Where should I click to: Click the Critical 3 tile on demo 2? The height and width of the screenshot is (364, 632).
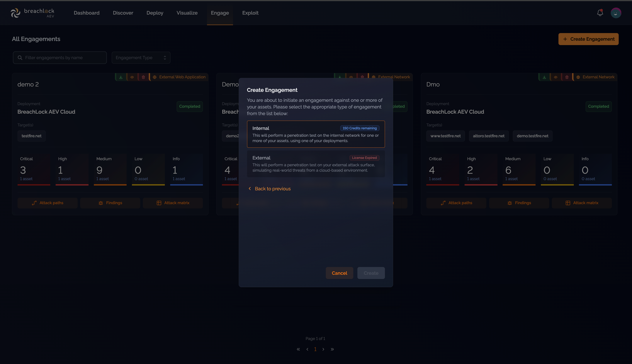pos(34,169)
